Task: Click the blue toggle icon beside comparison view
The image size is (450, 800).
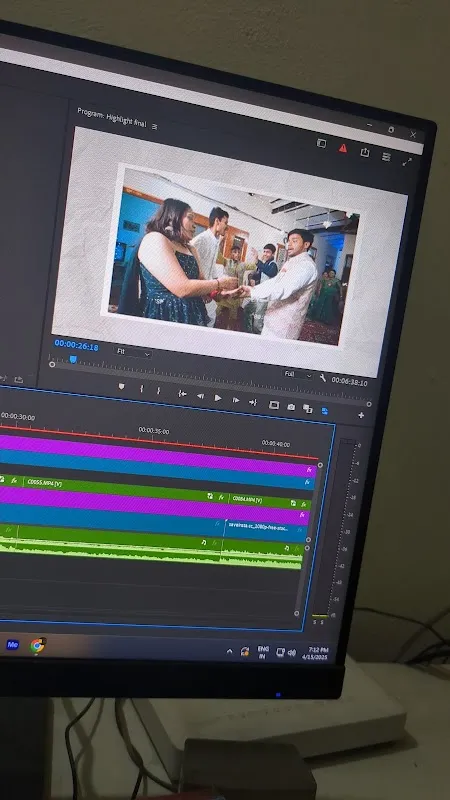Action: tap(324, 411)
